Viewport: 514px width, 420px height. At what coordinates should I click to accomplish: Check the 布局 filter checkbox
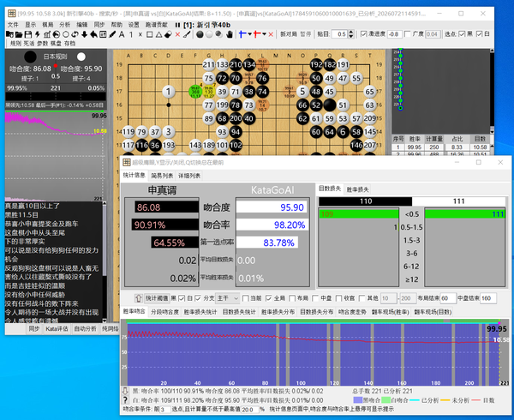point(292,298)
